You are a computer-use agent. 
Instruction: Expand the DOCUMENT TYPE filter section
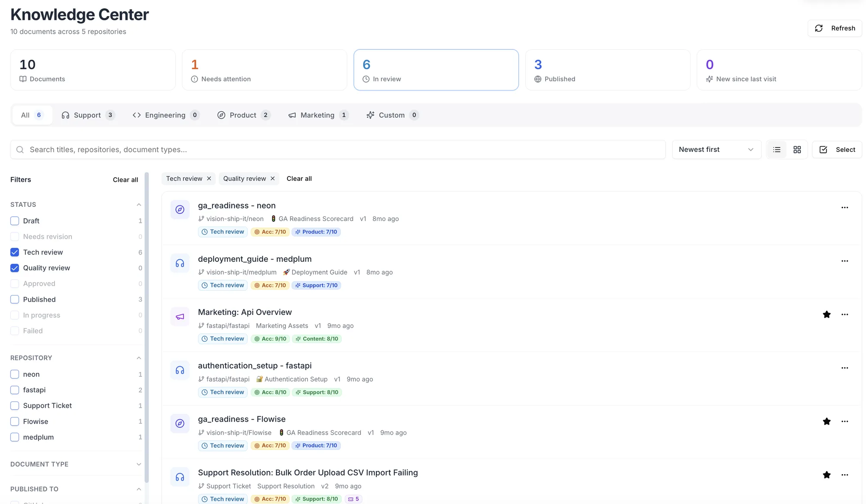tap(139, 464)
